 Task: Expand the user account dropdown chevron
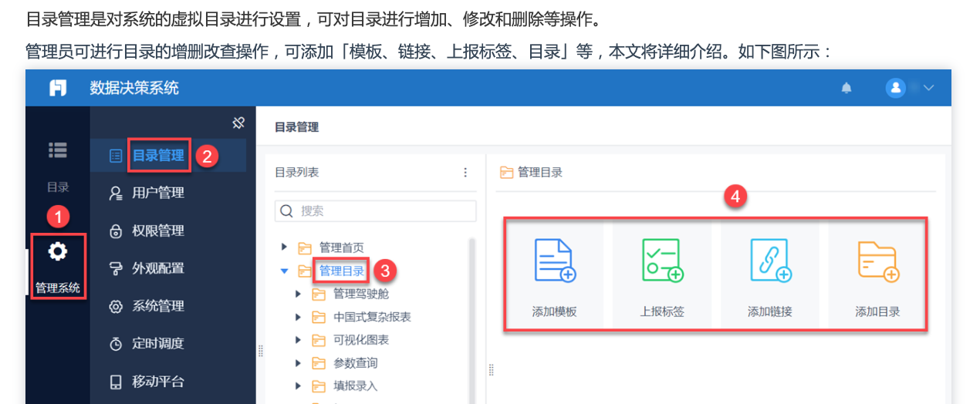pyautogui.click(x=928, y=88)
